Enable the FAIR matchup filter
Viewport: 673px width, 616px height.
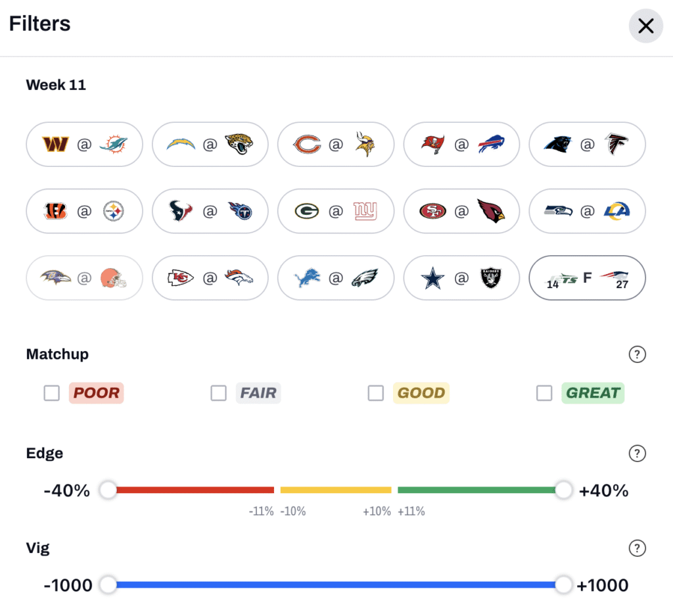click(218, 393)
